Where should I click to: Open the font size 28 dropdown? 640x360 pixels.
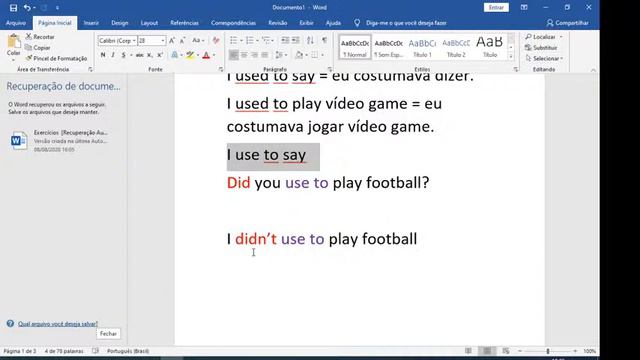click(x=163, y=41)
